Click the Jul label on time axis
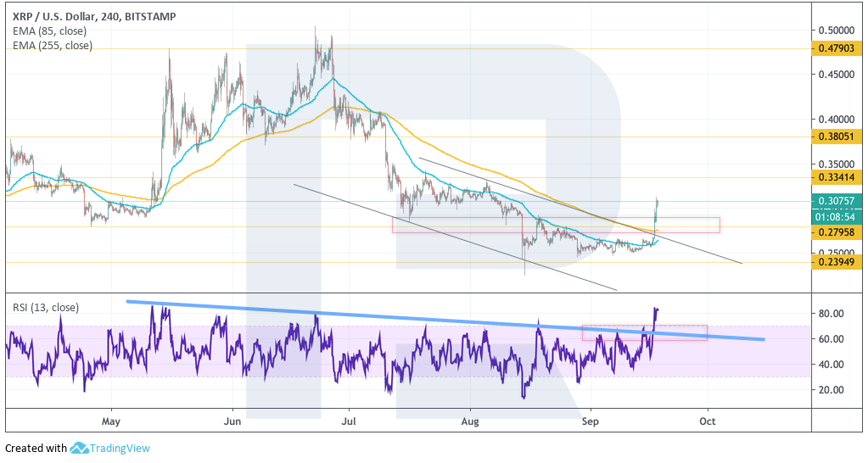Image resolution: width=868 pixels, height=463 pixels. click(349, 420)
